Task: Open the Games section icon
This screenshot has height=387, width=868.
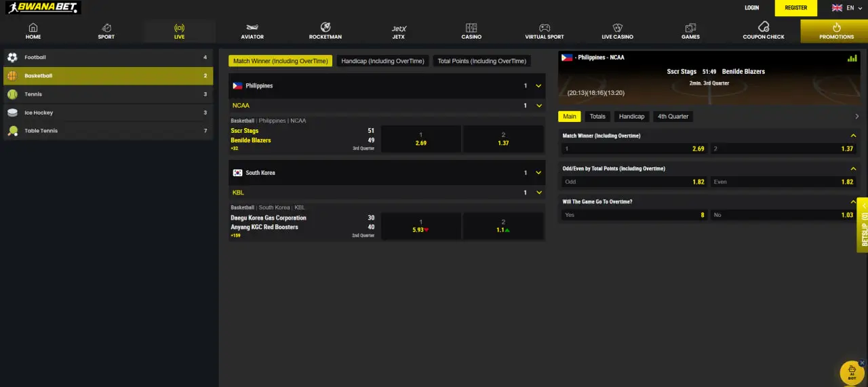Action: [x=690, y=28]
